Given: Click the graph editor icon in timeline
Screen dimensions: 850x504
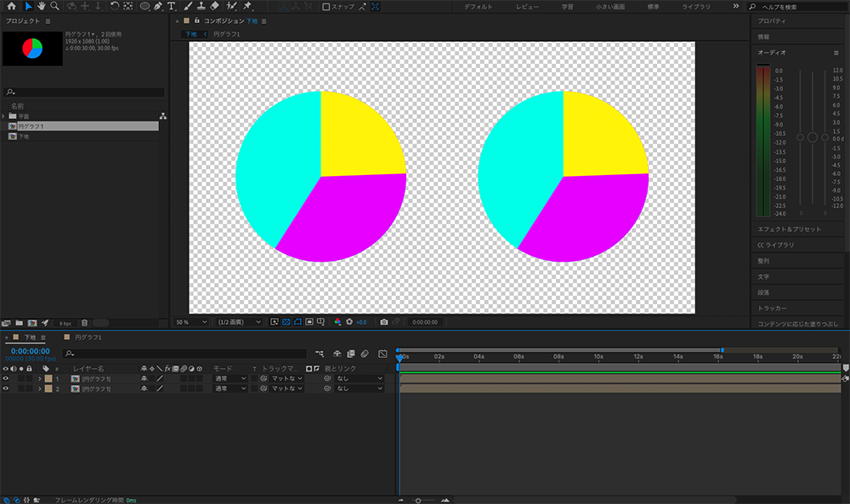Looking at the screenshot, I should pyautogui.click(x=382, y=354).
